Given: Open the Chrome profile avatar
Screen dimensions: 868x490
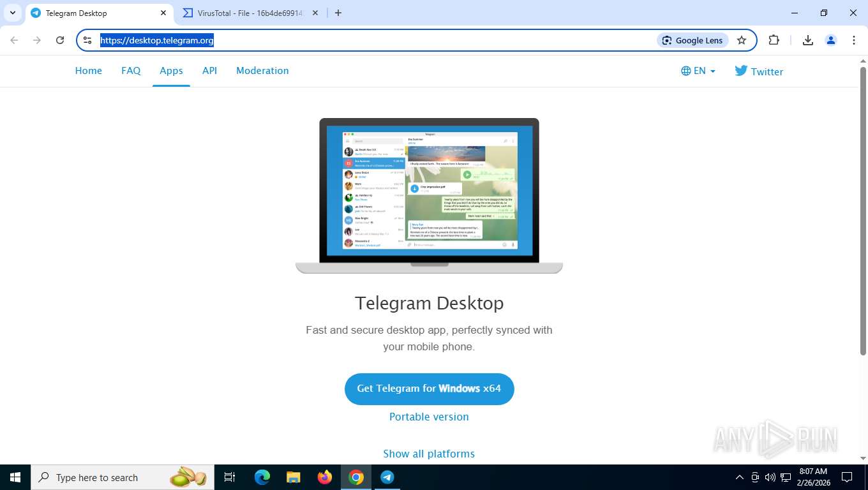Looking at the screenshot, I should pos(831,40).
